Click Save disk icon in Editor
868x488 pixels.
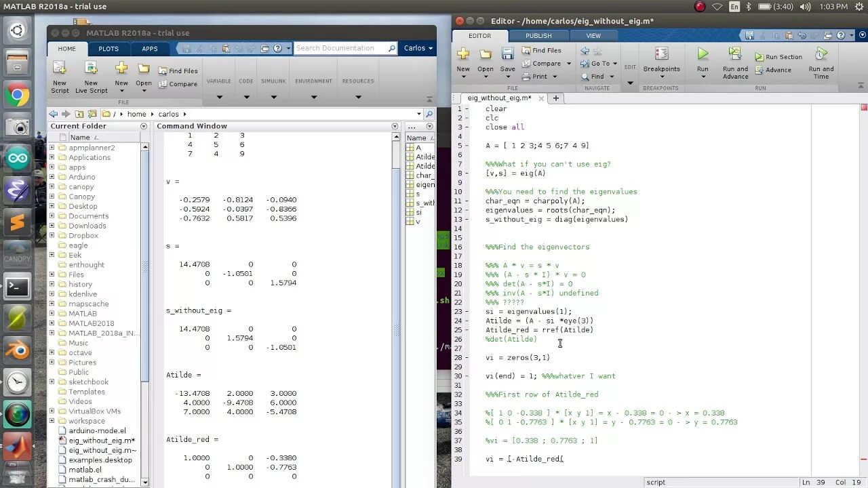[x=507, y=54]
